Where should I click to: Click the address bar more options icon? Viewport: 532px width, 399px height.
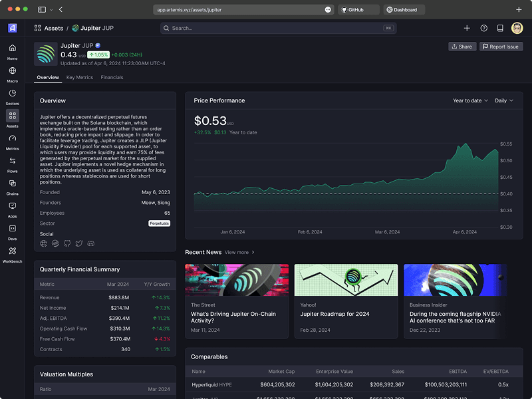point(328,9)
